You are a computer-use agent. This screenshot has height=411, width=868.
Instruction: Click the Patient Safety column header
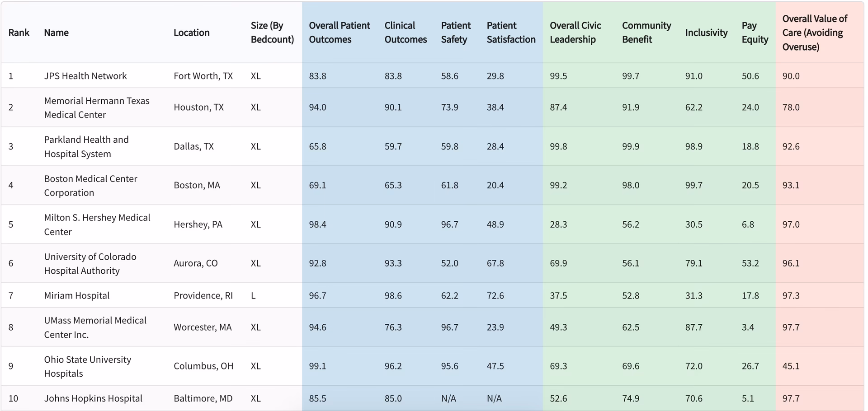(456, 33)
